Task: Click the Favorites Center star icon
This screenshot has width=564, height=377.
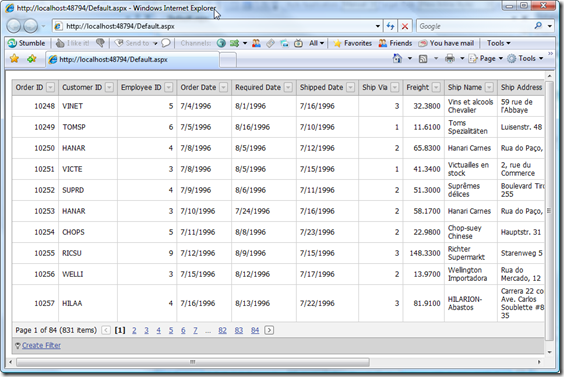Action: [x=14, y=58]
